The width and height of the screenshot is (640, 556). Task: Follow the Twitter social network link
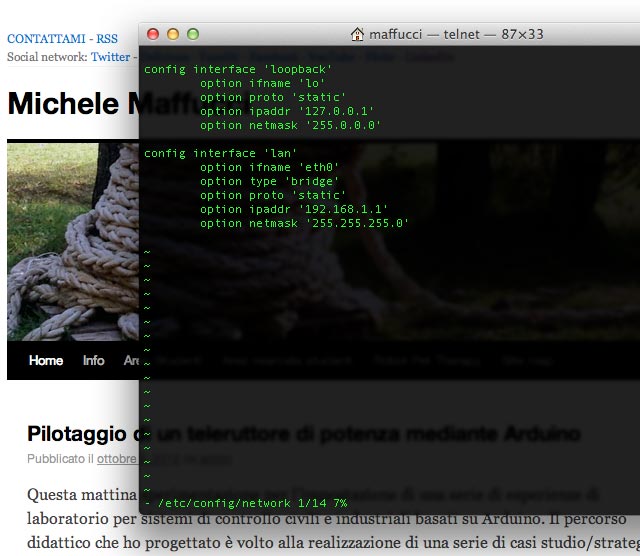(110, 57)
